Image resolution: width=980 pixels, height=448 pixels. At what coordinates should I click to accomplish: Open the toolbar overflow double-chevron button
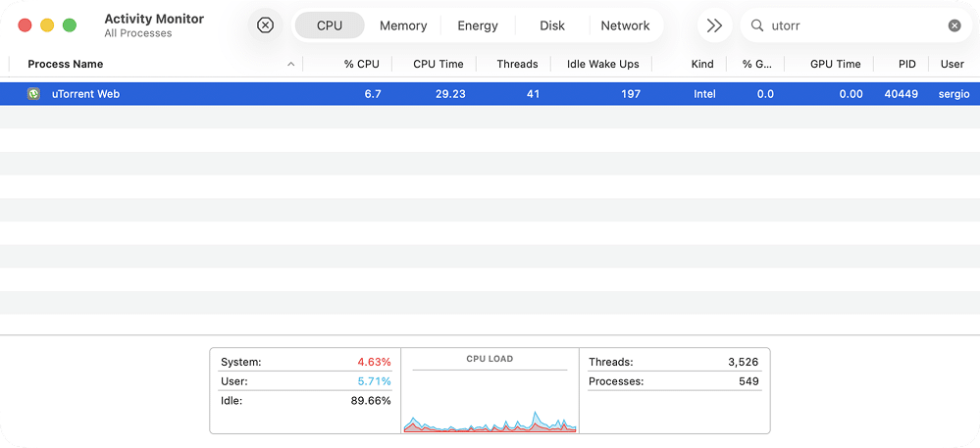point(714,25)
